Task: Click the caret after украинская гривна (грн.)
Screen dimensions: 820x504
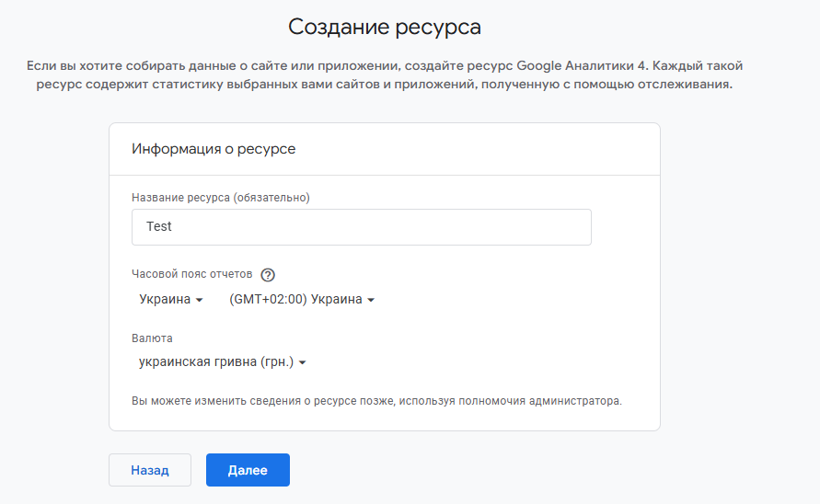Action: coord(302,363)
